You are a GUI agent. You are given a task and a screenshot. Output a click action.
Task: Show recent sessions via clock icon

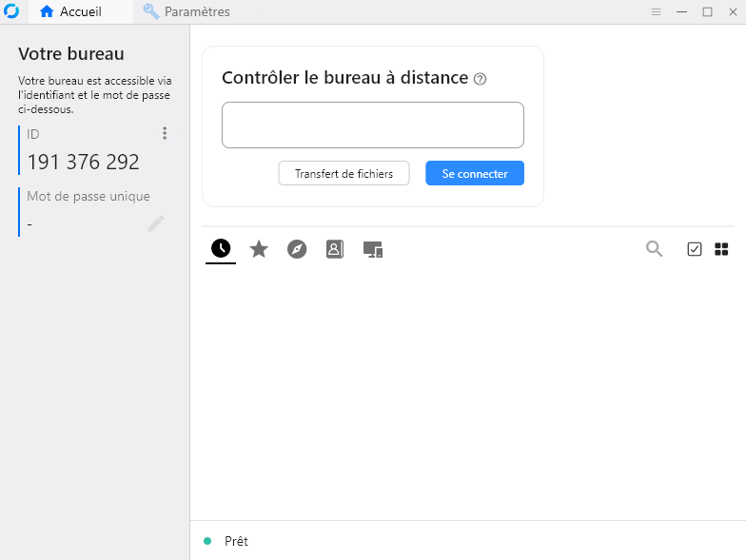221,248
